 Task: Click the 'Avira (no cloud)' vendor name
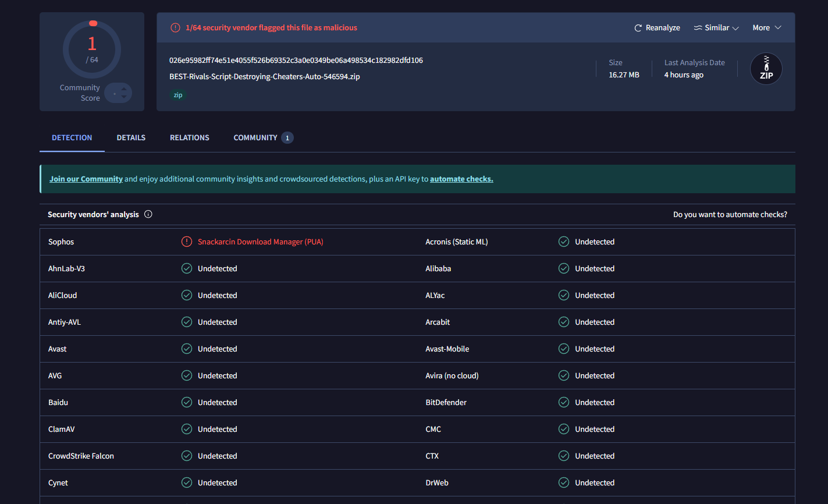tap(452, 375)
